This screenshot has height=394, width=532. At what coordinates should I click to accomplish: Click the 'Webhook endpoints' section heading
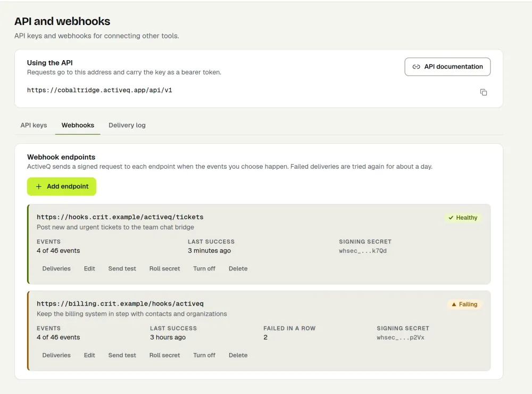coord(61,157)
